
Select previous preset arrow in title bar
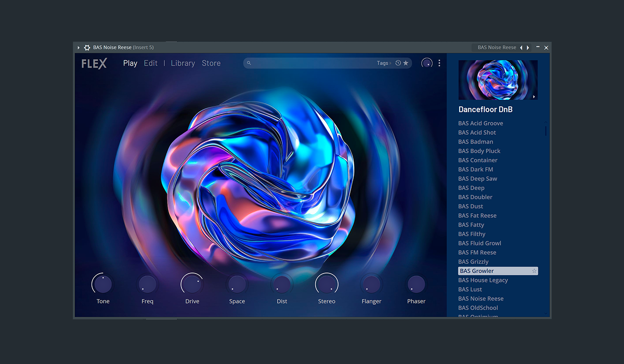click(x=521, y=47)
